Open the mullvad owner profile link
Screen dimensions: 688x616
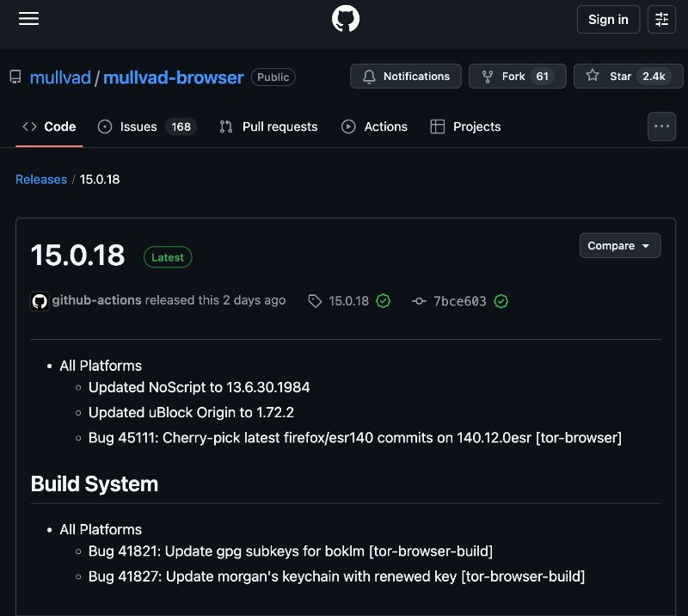point(60,77)
